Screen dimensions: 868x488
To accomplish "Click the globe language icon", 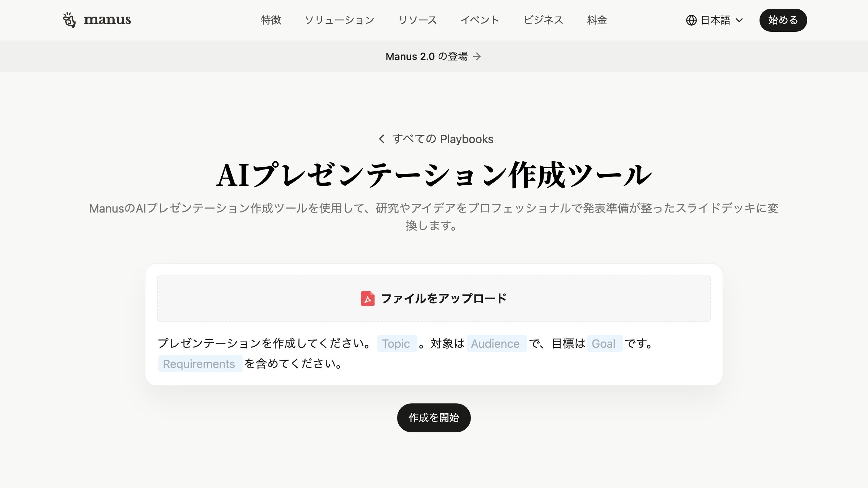I will coord(691,20).
